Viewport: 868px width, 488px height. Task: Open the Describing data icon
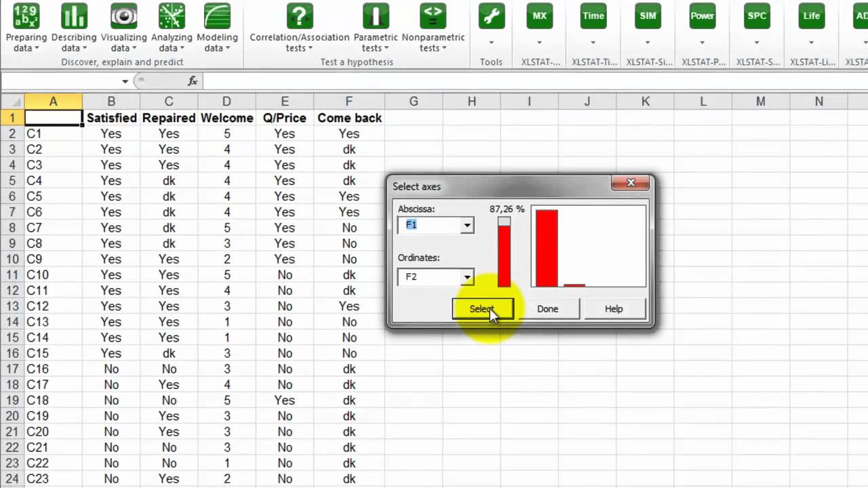(74, 16)
